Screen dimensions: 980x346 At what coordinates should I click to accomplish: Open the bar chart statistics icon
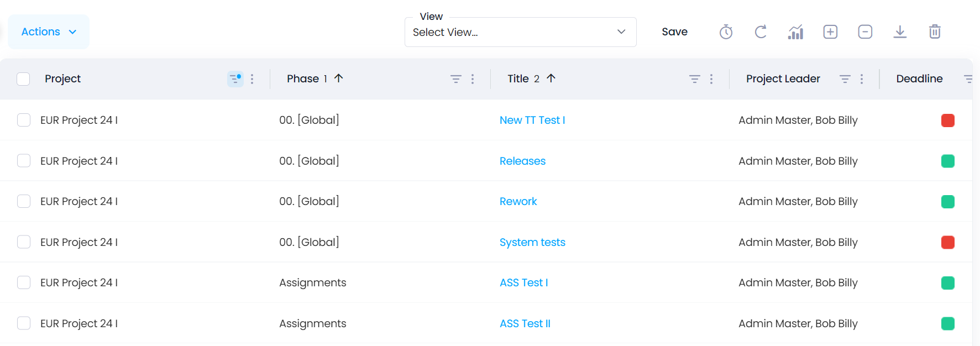tap(795, 32)
